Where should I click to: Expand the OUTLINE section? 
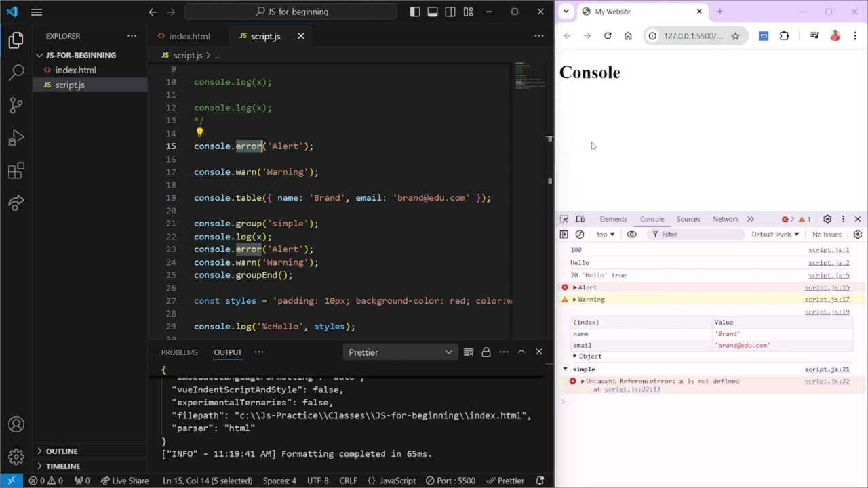pos(61,451)
